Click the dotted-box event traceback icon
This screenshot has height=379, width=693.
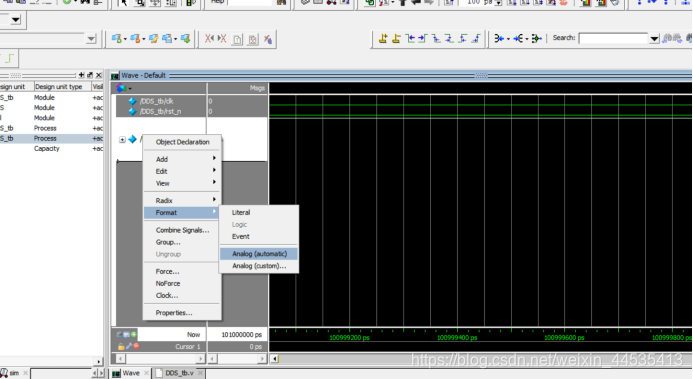(536, 38)
